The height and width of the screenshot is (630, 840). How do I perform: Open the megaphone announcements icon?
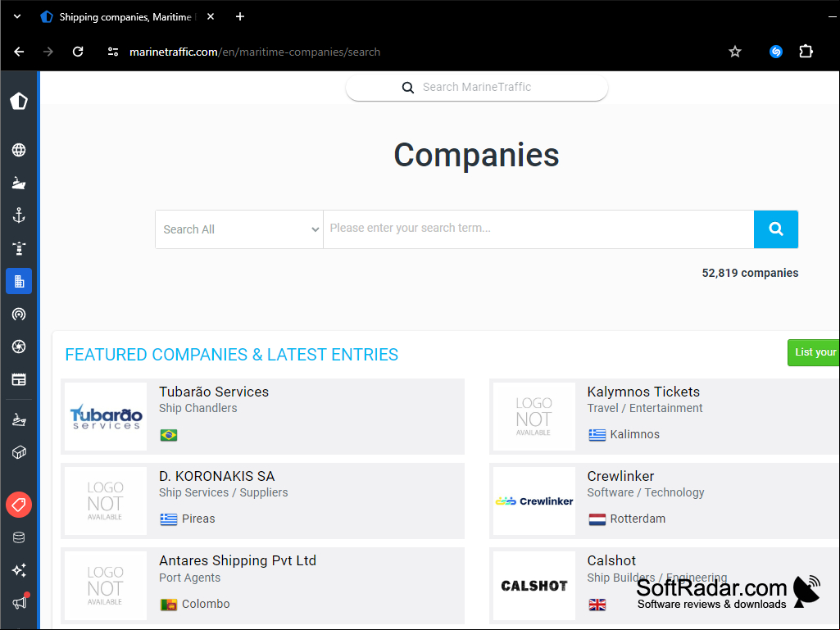(20, 602)
